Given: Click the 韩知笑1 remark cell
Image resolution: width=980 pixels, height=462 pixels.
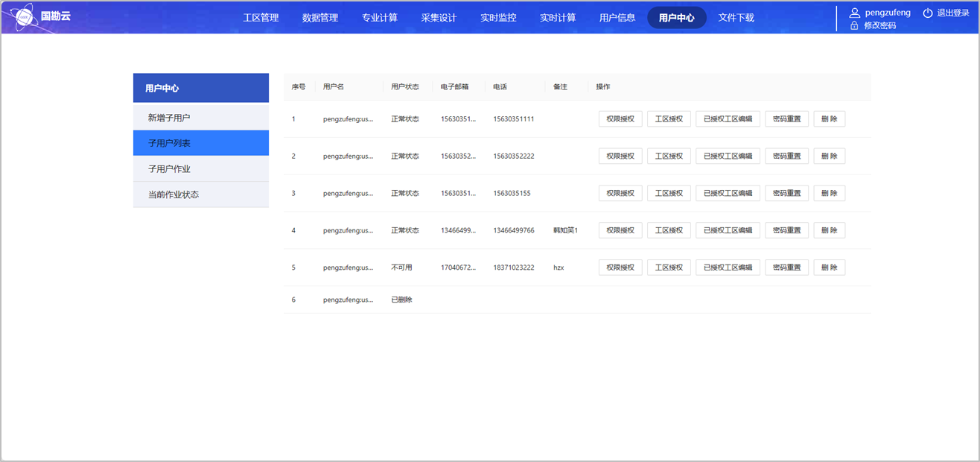Looking at the screenshot, I should (x=566, y=230).
